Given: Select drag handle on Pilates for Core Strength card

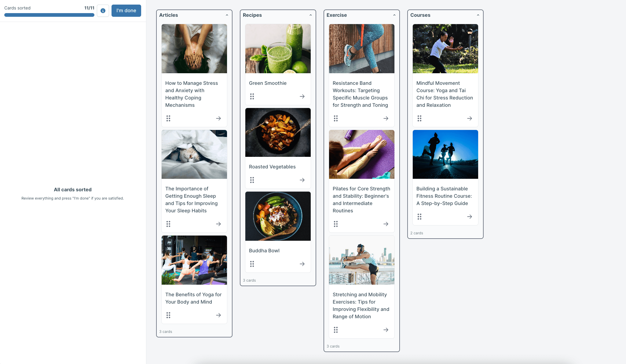Looking at the screenshot, I should coord(336,224).
